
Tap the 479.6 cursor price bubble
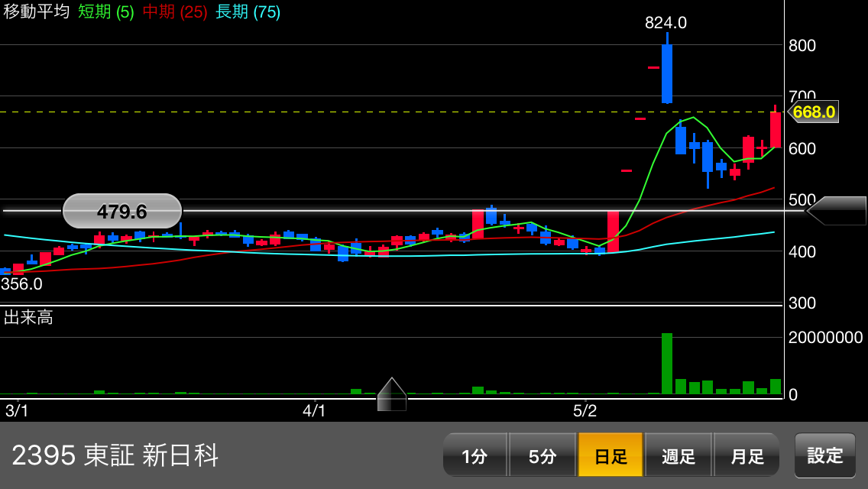(x=122, y=212)
